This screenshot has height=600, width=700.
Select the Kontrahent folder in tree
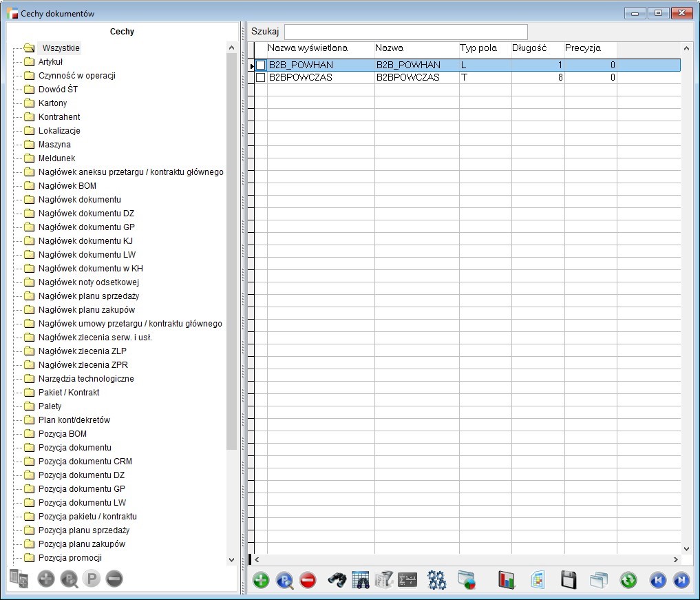[59, 117]
